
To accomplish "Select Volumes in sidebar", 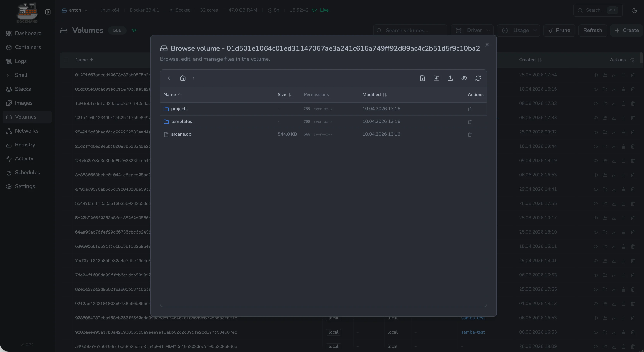I will 27,117.
